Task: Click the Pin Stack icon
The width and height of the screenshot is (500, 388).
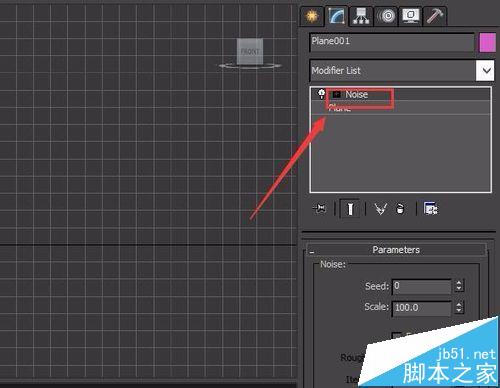Action: pos(320,209)
